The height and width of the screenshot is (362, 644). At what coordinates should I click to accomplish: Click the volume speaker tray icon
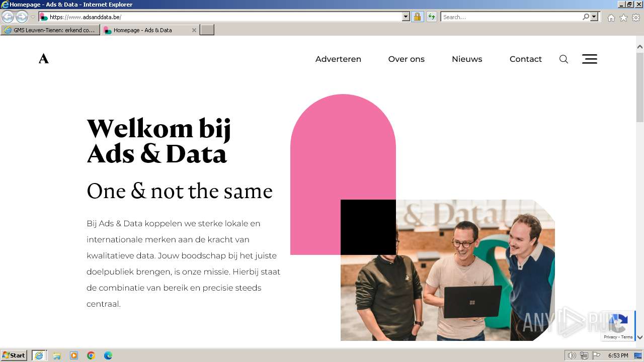pyautogui.click(x=572, y=355)
